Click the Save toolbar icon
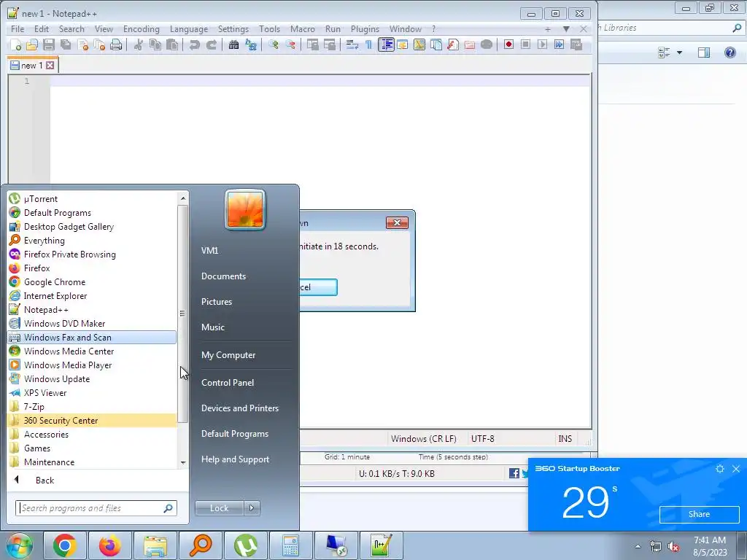 pos(49,44)
